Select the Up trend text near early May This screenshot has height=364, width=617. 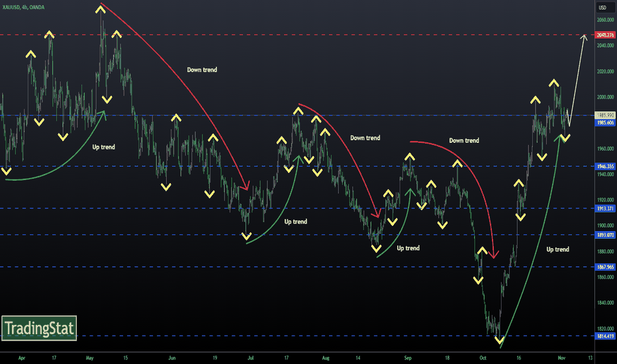pyautogui.click(x=103, y=147)
